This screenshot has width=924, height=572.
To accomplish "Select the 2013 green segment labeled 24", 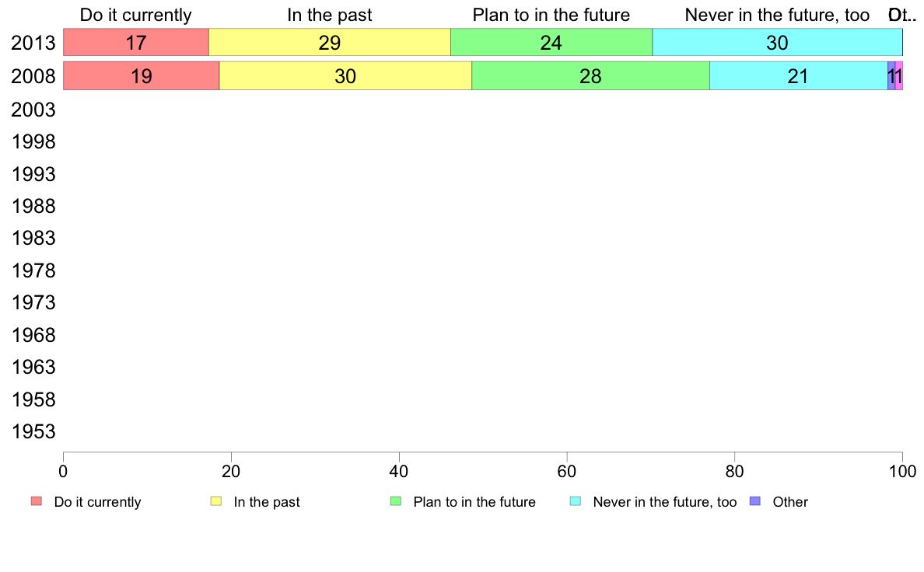I will (551, 43).
